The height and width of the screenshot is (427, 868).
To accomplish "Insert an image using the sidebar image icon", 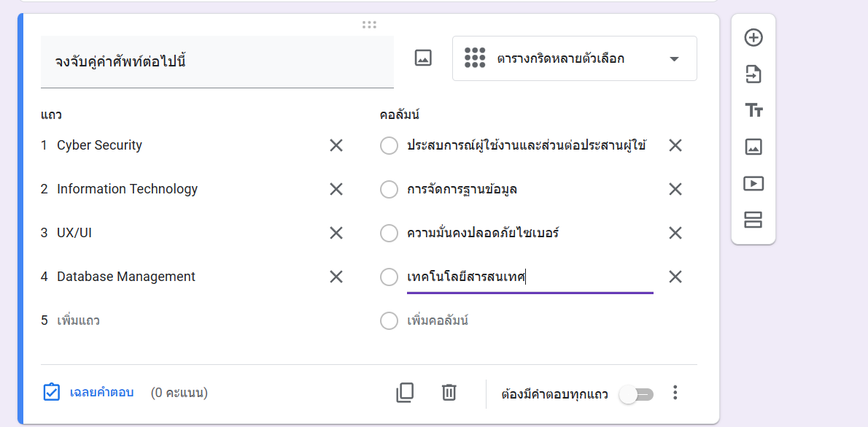I will [754, 147].
